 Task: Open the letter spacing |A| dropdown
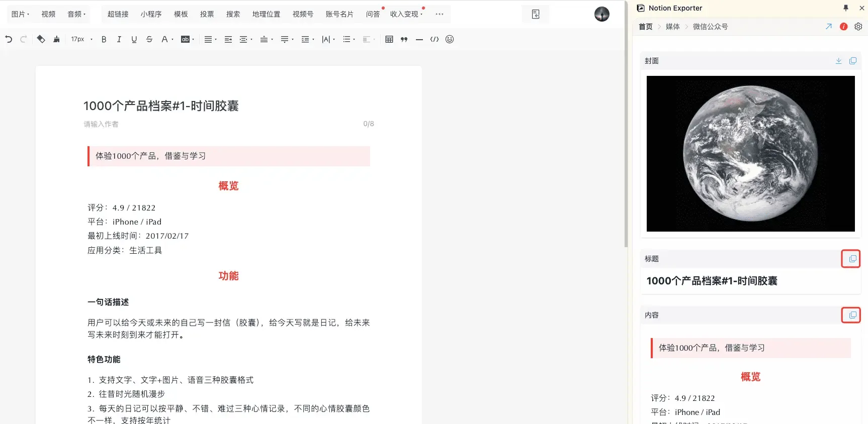(328, 39)
